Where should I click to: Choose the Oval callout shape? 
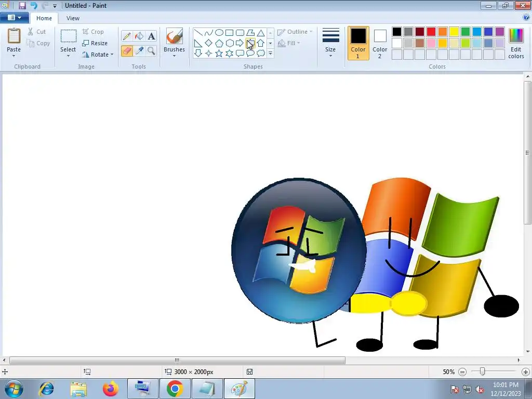[250, 54]
